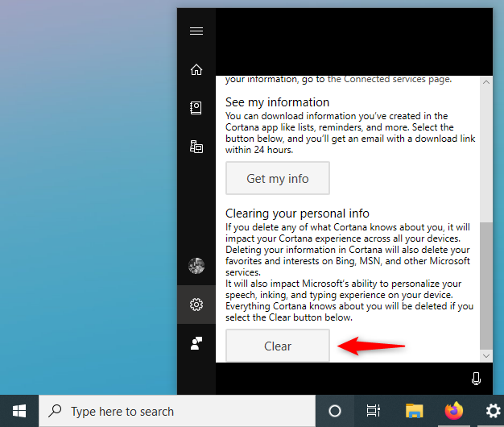Click the scrollbar down arrow

486,356
